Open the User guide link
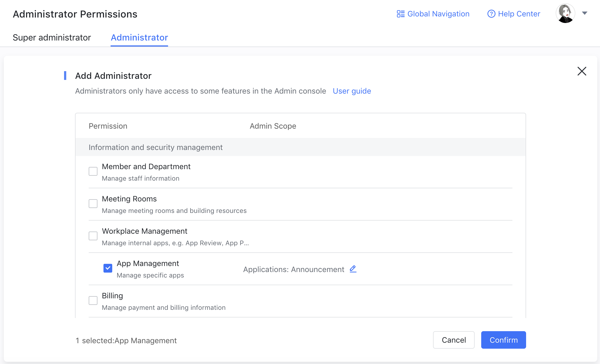Image resolution: width=600 pixels, height=364 pixels. pyautogui.click(x=352, y=91)
